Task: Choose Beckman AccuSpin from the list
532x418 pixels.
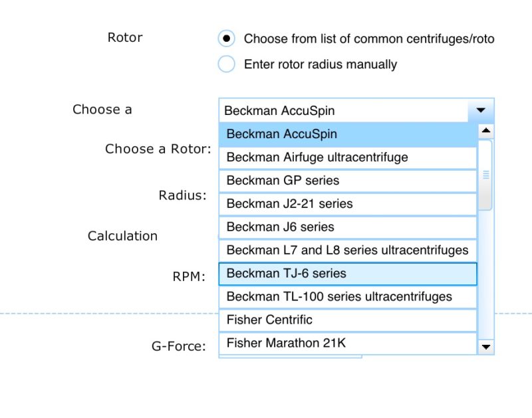Action: [348, 134]
